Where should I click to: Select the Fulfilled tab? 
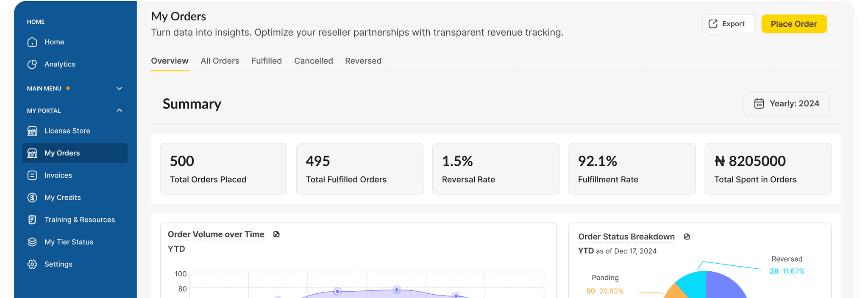(267, 61)
